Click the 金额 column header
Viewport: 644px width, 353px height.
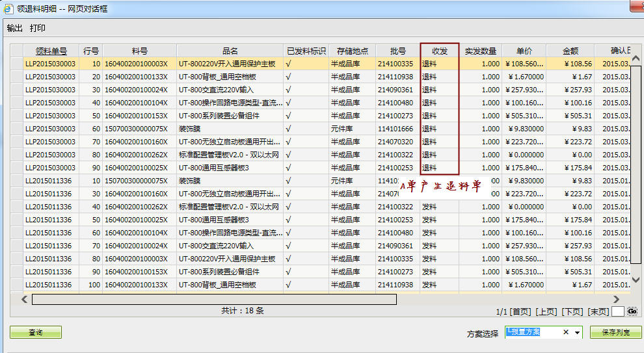point(570,51)
